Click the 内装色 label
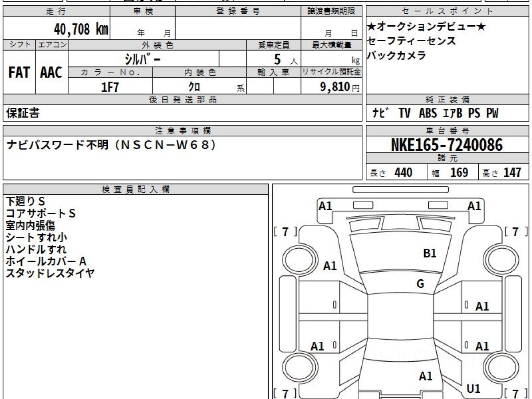The image size is (532, 399). point(199,72)
